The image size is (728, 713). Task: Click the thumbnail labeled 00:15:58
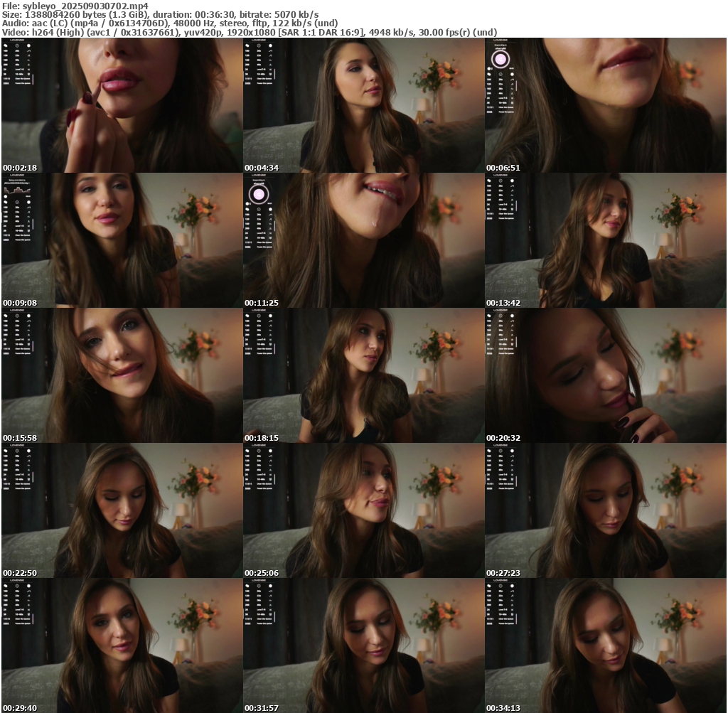122,375
